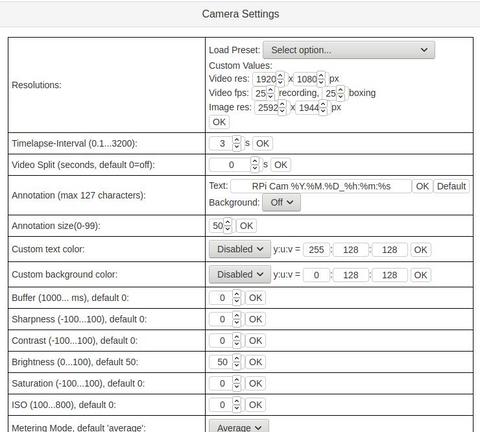The height and width of the screenshot is (432, 480).
Task: Expand the Annotation Background Off dropdown
Action: point(281,203)
